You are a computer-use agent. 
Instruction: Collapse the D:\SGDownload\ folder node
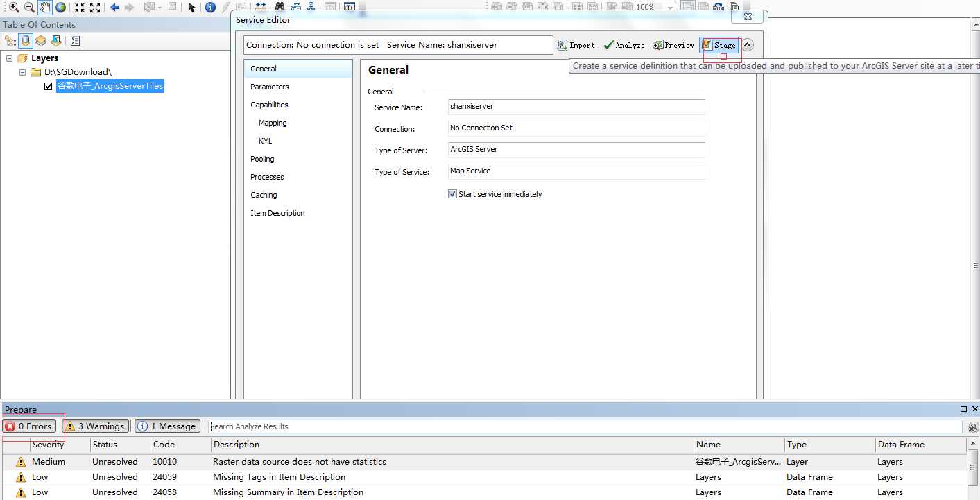pos(22,72)
